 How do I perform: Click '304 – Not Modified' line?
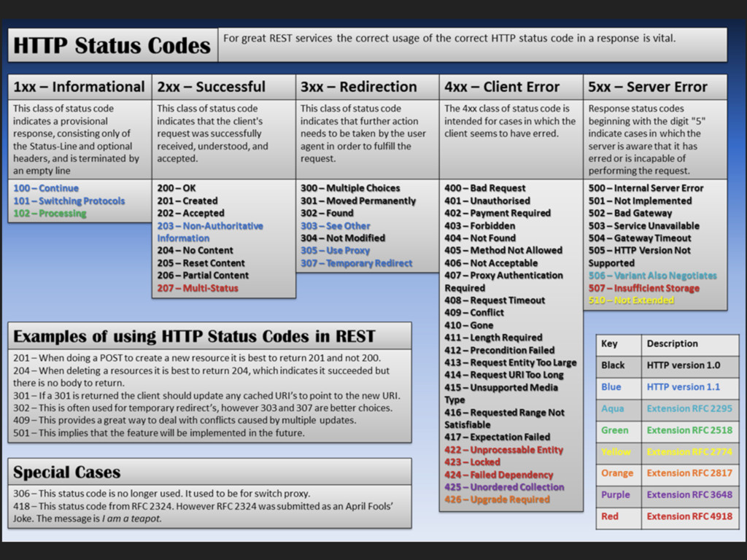[343, 238]
